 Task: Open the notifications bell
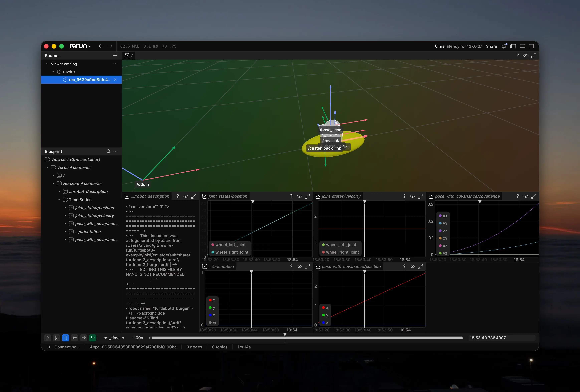click(x=504, y=46)
